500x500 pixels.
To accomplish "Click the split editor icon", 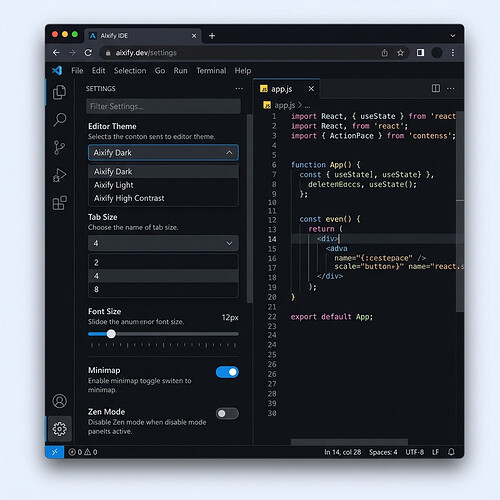I will tap(436, 88).
